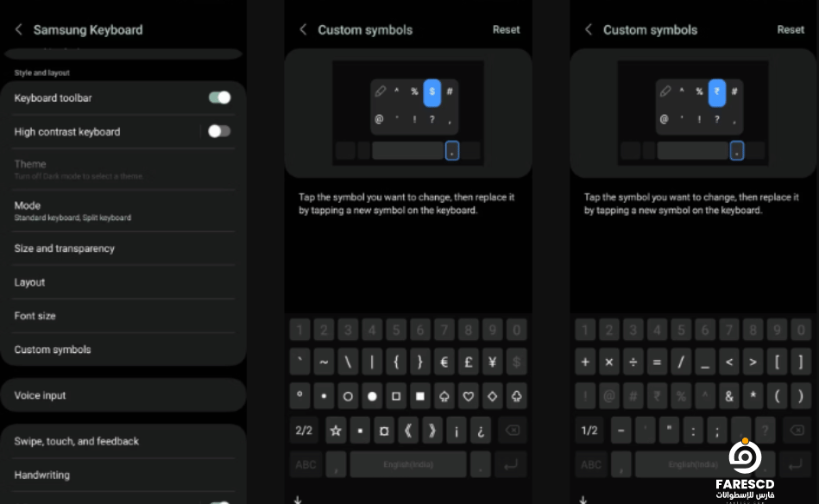Tap the asterisk key
Image resolution: width=819 pixels, height=504 pixels.
pyautogui.click(x=753, y=396)
